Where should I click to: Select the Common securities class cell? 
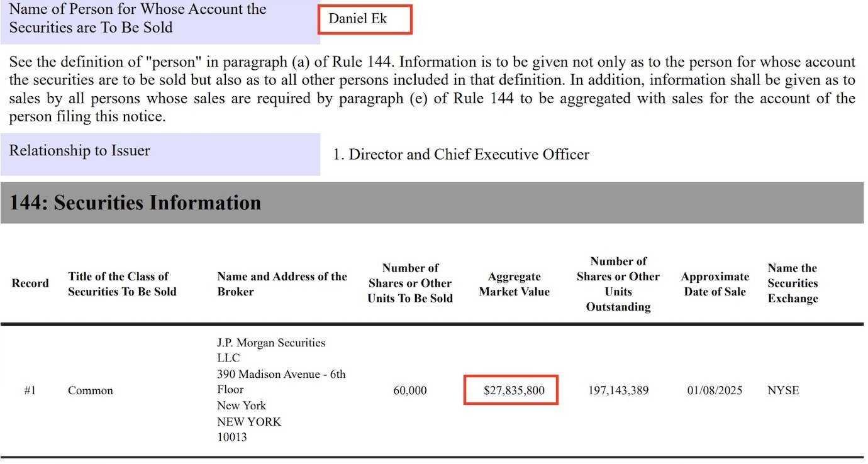[91, 390]
